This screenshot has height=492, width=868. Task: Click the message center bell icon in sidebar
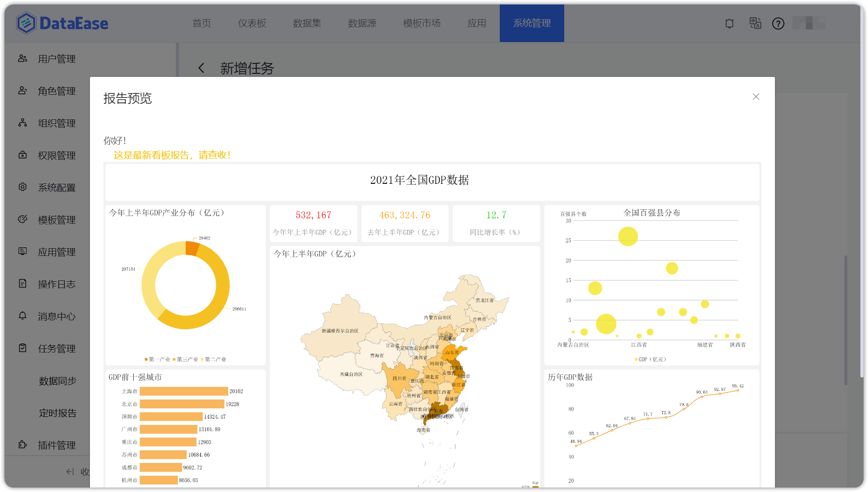[x=22, y=316]
